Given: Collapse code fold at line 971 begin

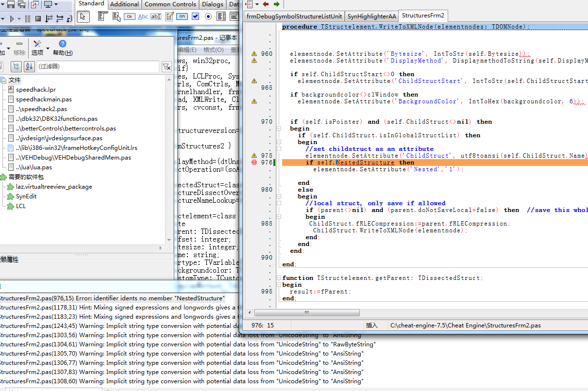Looking at the screenshot, I should tap(279, 129).
